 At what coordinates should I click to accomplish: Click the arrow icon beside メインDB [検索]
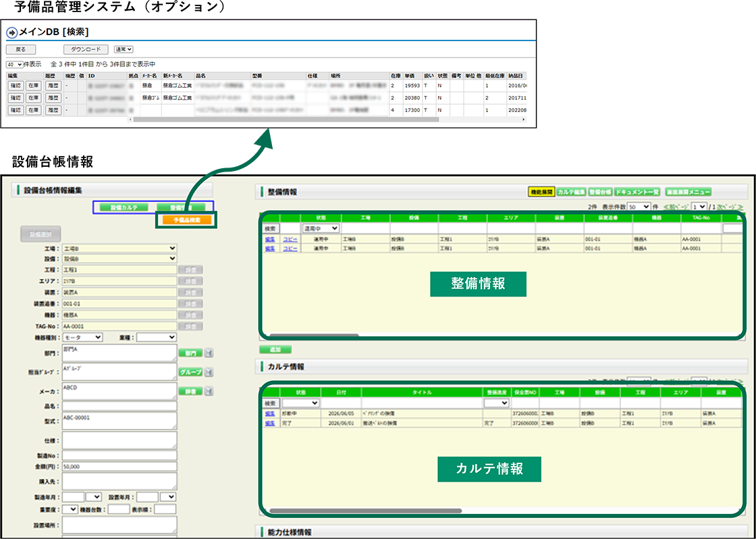[x=12, y=32]
